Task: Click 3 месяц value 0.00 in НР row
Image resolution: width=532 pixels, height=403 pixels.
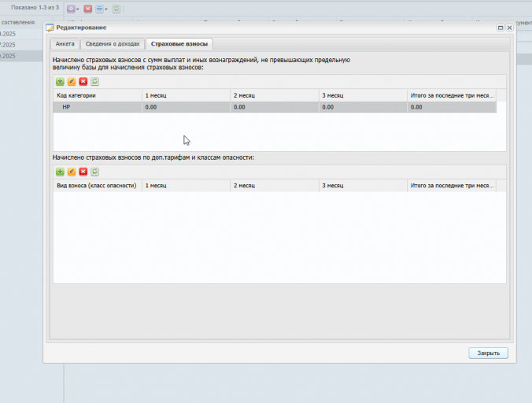Action: click(363, 107)
